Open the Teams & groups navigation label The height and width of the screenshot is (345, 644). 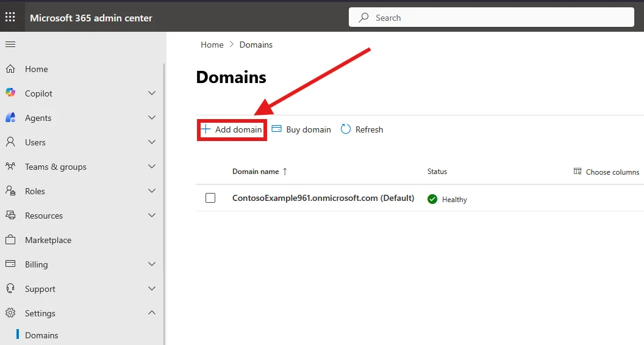pyautogui.click(x=55, y=167)
